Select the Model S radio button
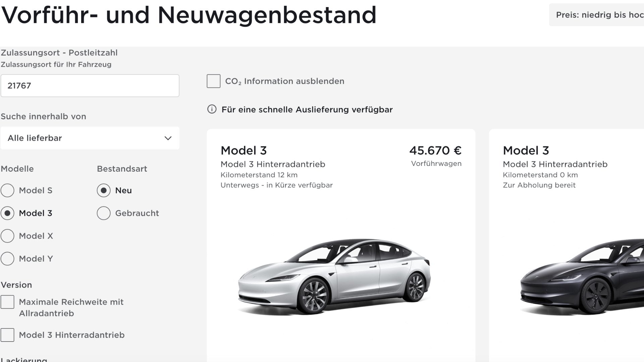Image resolution: width=644 pixels, height=362 pixels. pyautogui.click(x=7, y=190)
